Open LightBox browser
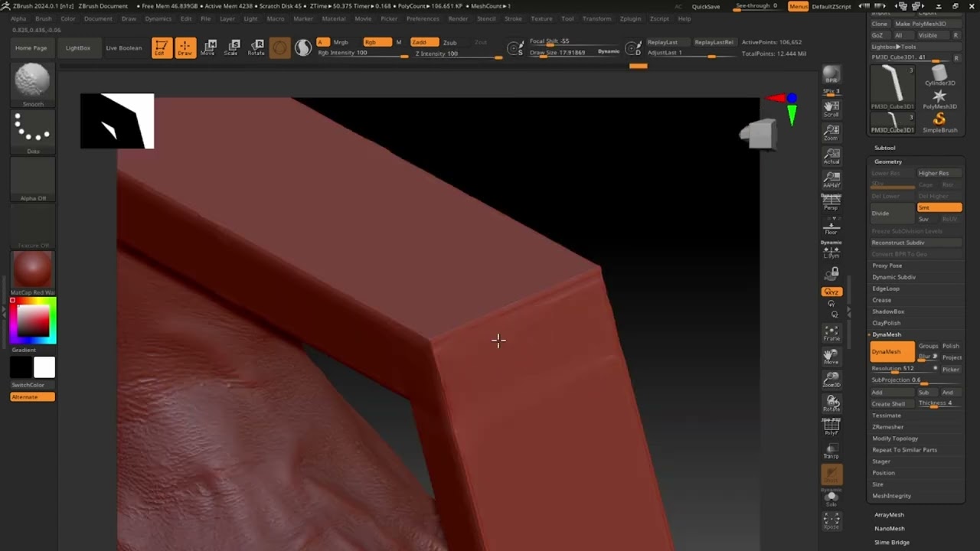980x551 pixels. (77, 48)
